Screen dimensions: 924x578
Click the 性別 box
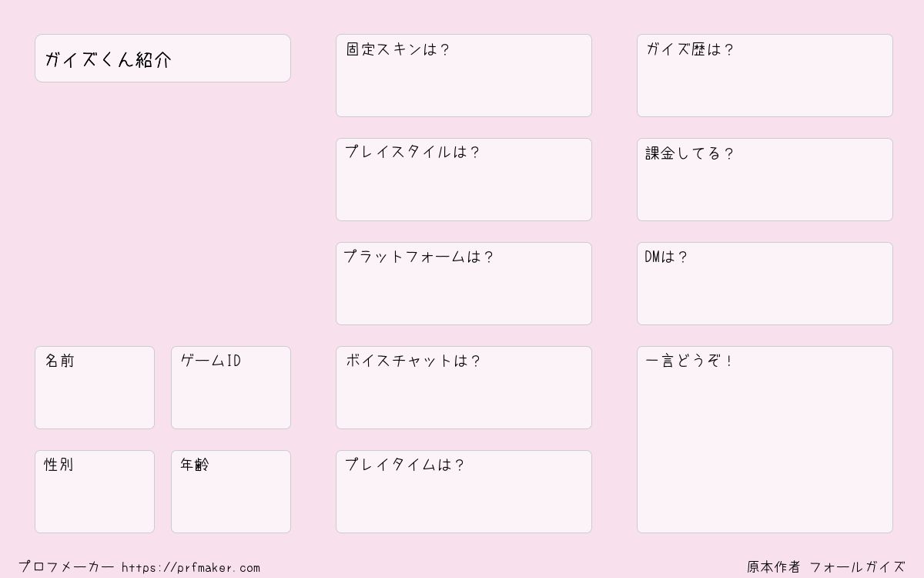tap(95, 492)
